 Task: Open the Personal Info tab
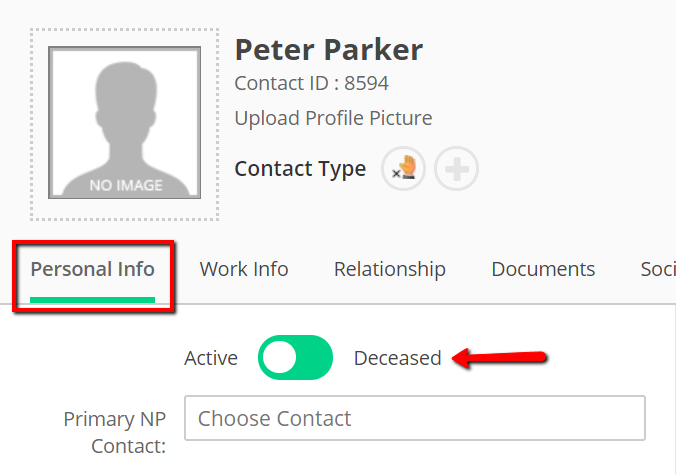(93, 269)
